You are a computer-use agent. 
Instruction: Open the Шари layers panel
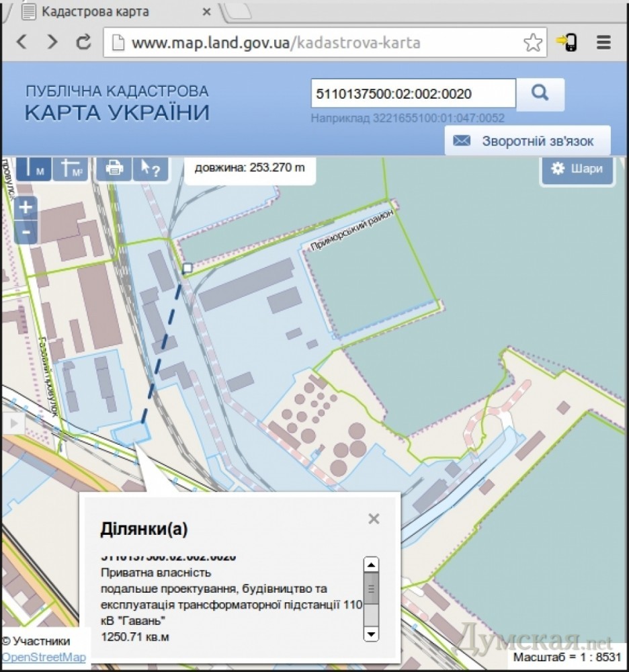pos(577,169)
